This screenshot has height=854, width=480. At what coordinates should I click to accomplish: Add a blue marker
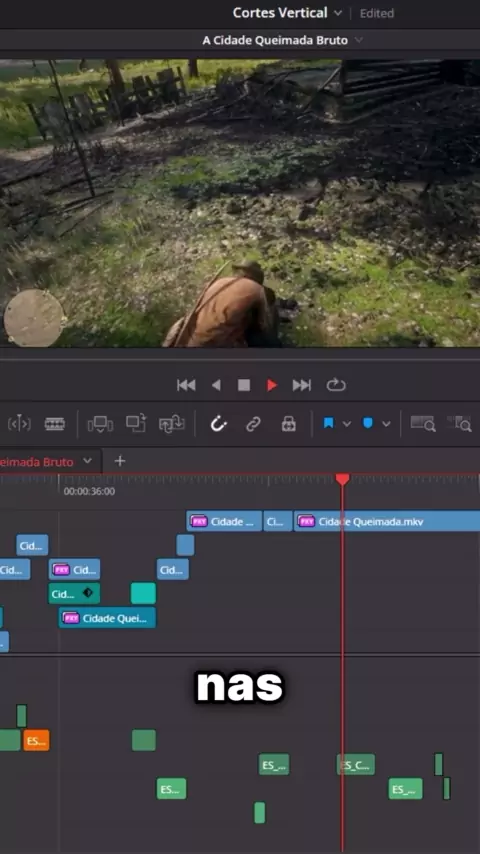pyautogui.click(x=368, y=423)
